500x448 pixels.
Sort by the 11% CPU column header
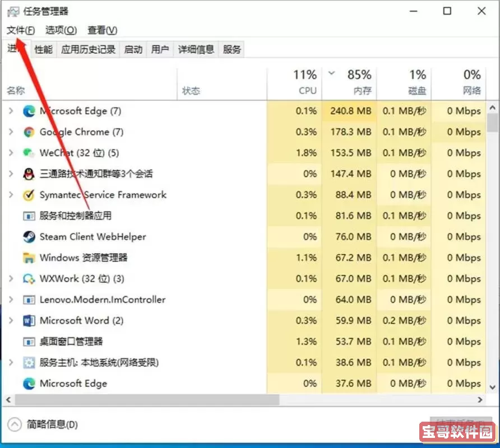(x=294, y=84)
